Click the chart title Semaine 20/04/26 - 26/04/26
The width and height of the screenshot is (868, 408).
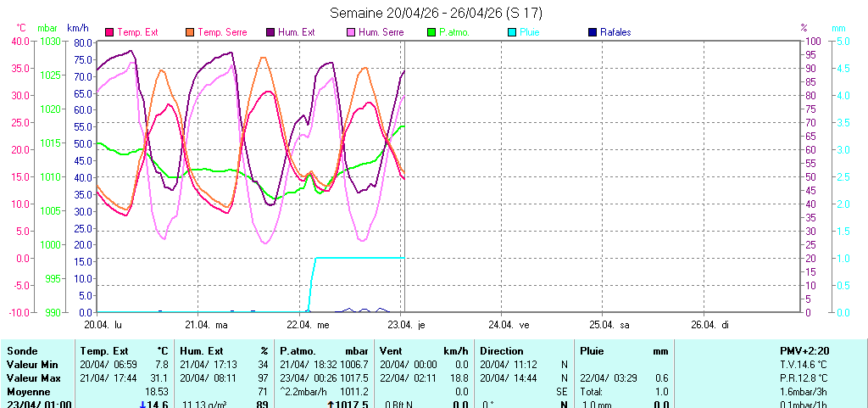tap(434, 13)
